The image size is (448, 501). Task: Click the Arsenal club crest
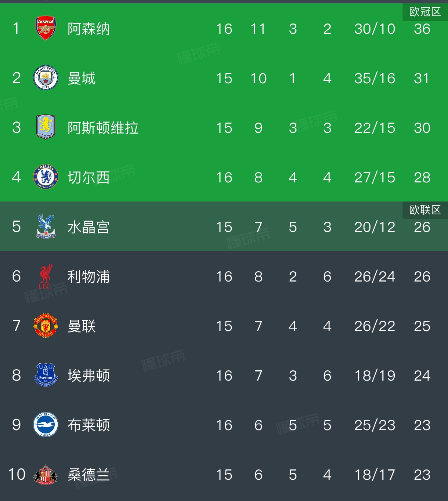pyautogui.click(x=46, y=28)
